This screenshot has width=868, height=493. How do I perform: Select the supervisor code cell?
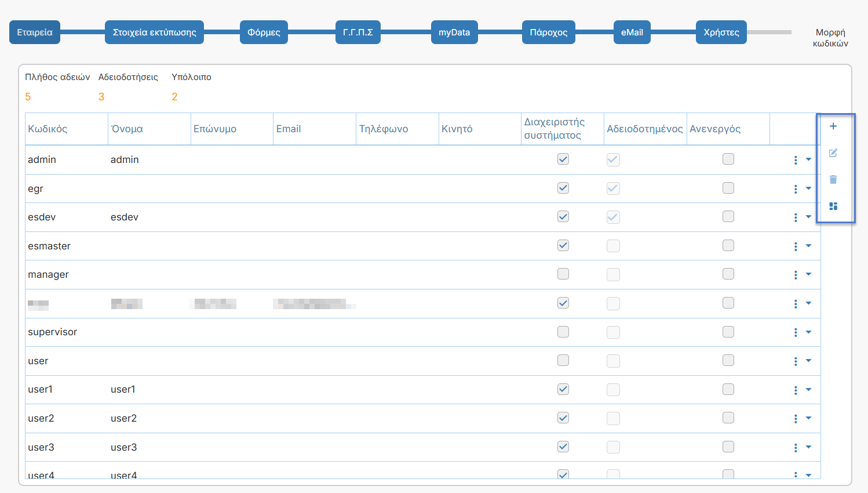pyautogui.click(x=67, y=332)
